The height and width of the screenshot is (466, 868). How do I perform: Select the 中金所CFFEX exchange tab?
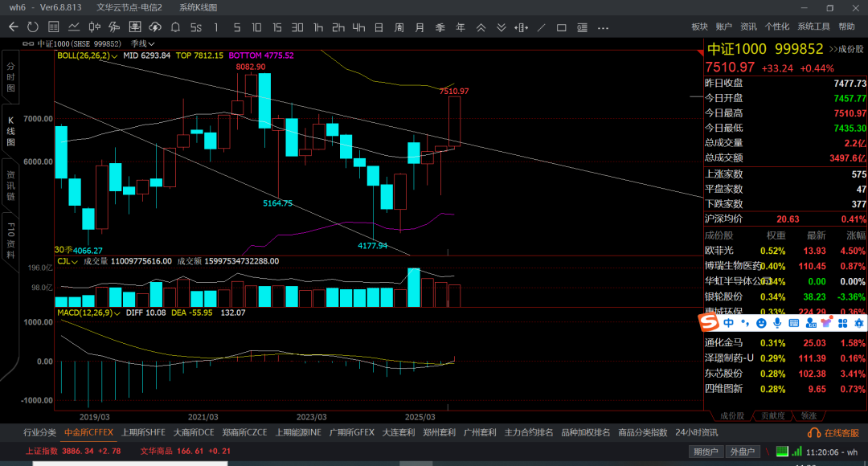88,432
